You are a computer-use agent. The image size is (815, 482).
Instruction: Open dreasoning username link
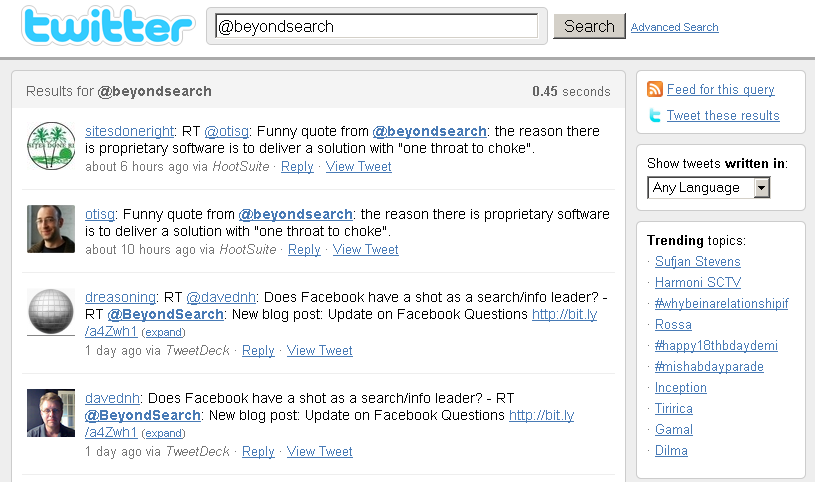tap(120, 297)
